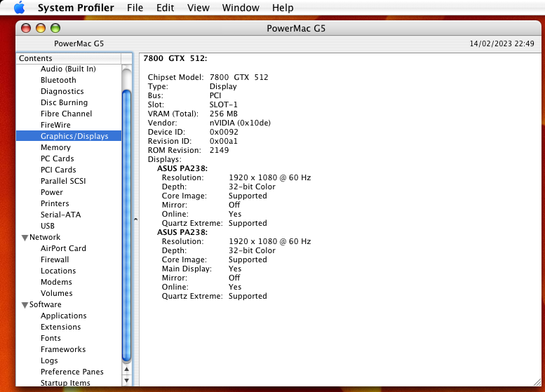Screen dimensions: 545x392
Task: Click the date 14/02/2023 22:49
Action: [x=502, y=43]
